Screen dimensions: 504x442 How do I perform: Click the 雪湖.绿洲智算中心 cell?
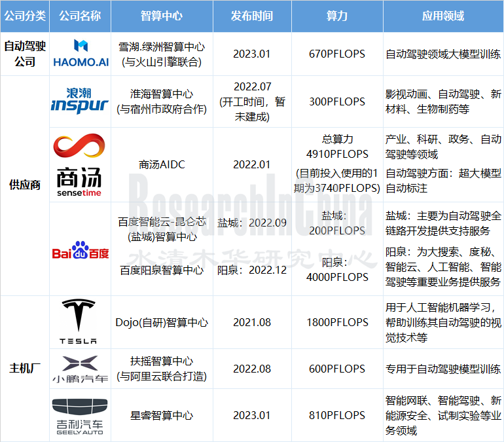[162, 54]
